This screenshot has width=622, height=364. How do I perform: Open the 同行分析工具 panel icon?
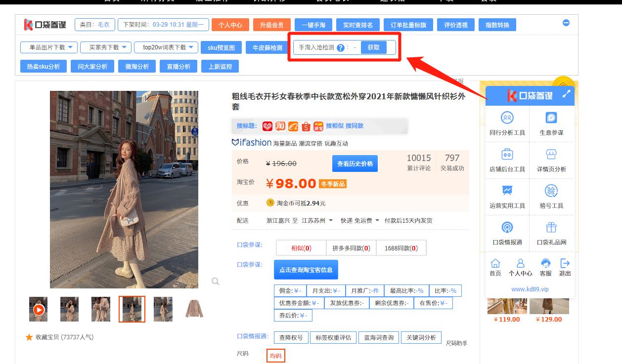click(507, 121)
